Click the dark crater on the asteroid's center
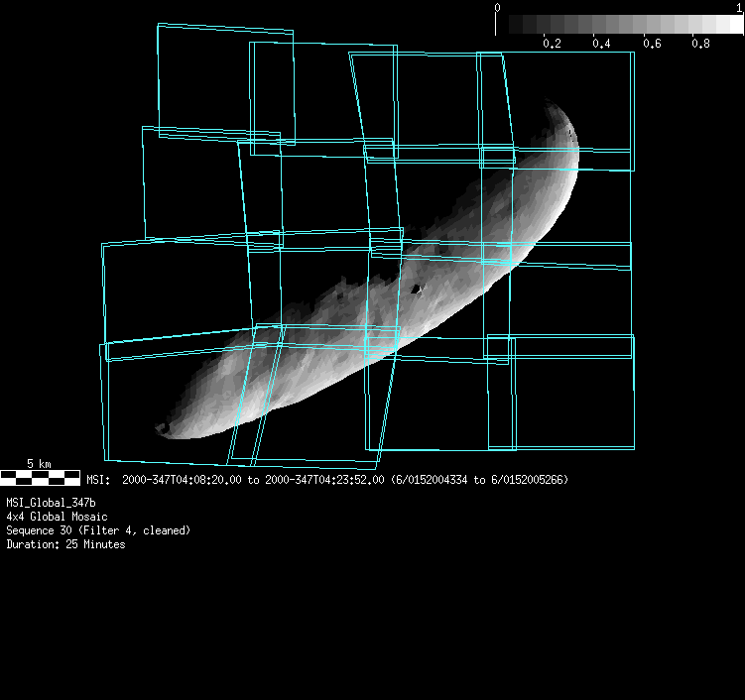745x700 pixels. tap(416, 290)
